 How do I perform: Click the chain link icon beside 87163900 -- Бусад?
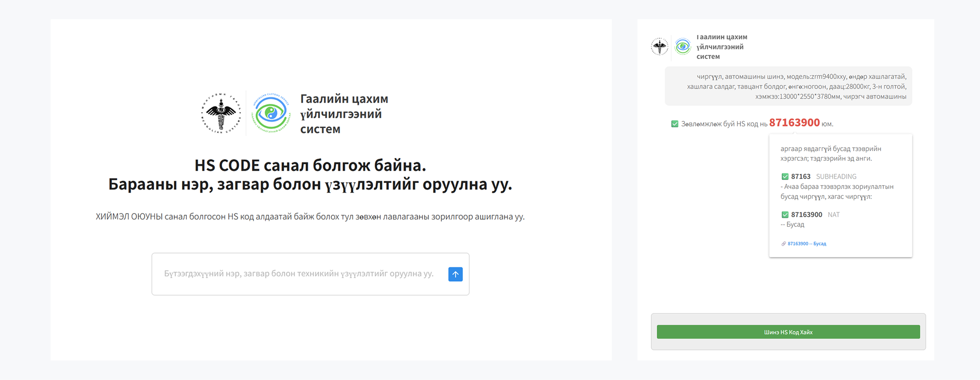point(784,244)
